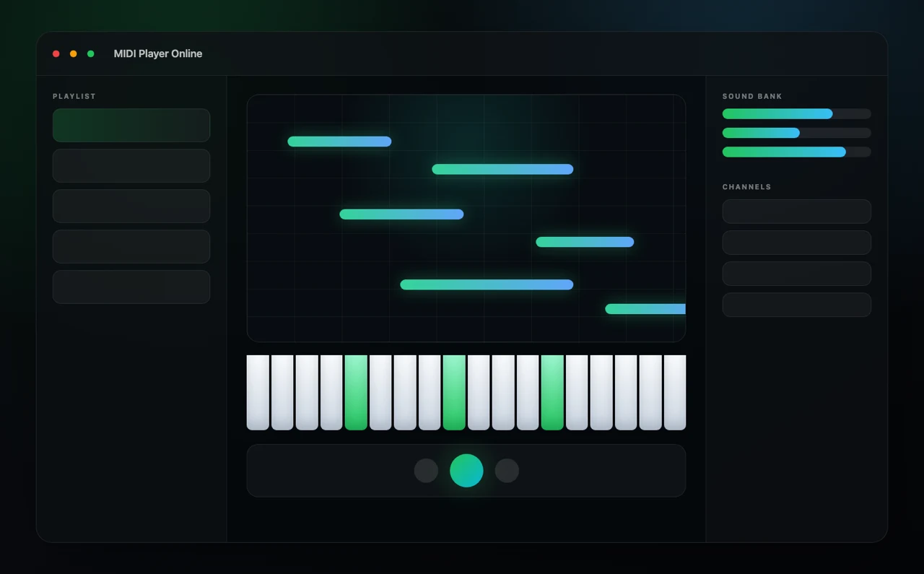This screenshot has height=574, width=924.
Task: Click the leftmost white piano key
Action: point(258,393)
